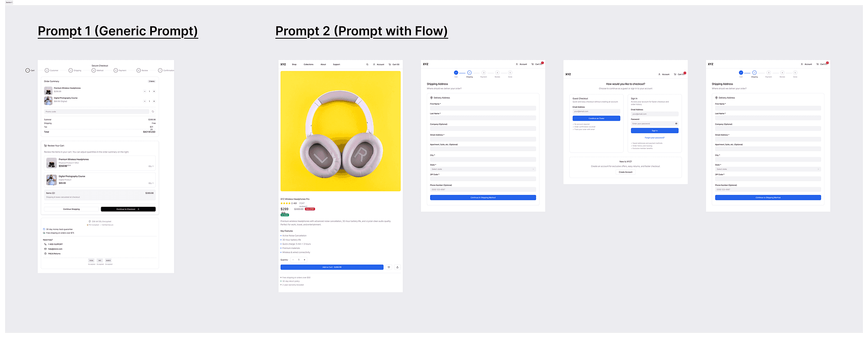Click minus in the product page Quantity stepper

click(293, 260)
